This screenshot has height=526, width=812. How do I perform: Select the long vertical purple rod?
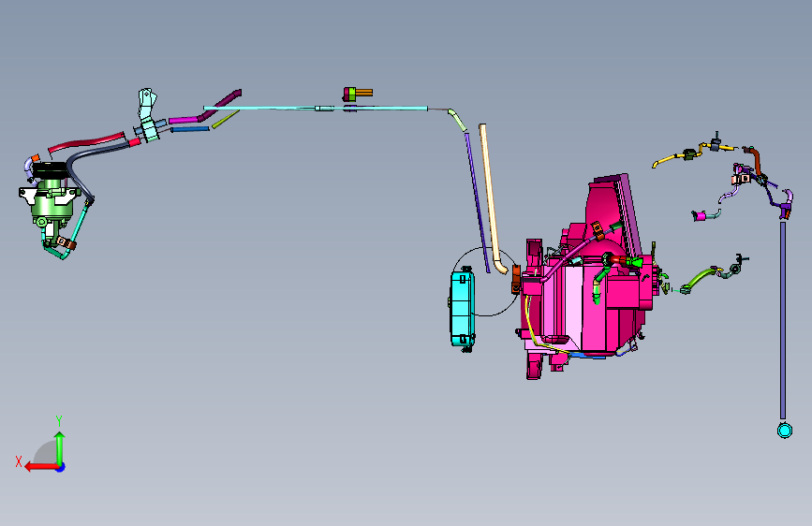[x=782, y=320]
